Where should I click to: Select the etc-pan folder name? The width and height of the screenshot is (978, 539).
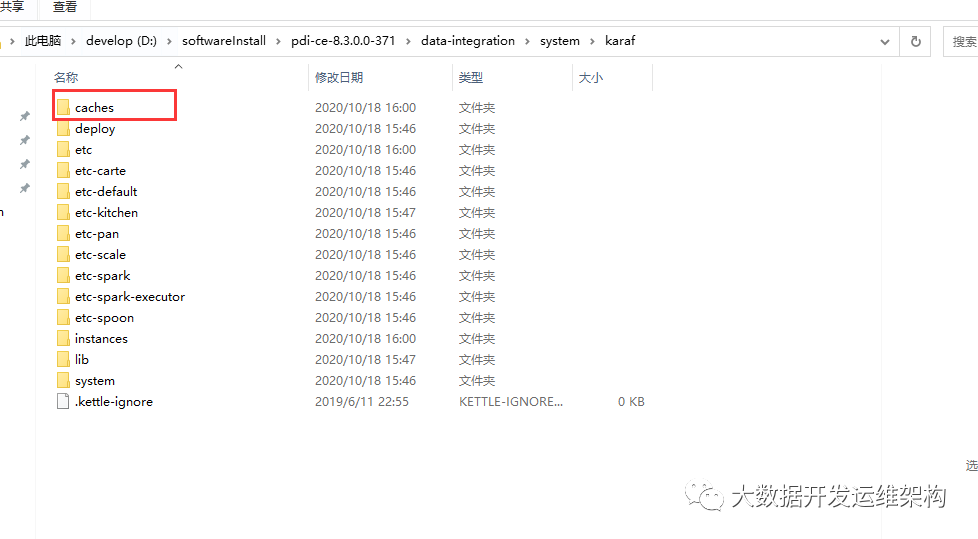pos(97,234)
